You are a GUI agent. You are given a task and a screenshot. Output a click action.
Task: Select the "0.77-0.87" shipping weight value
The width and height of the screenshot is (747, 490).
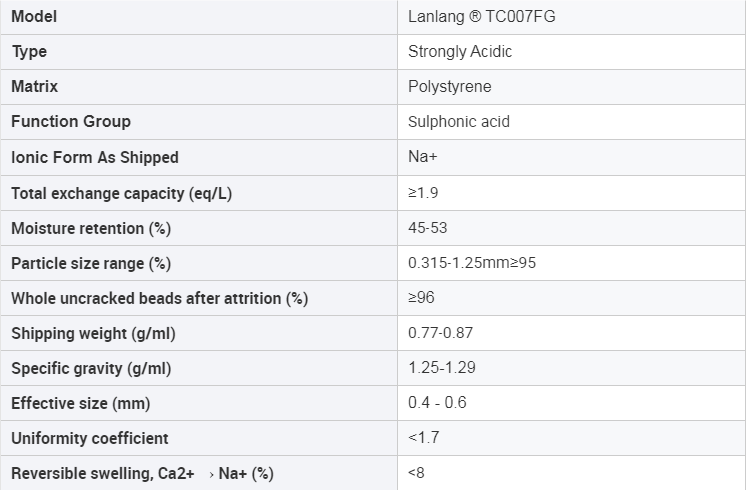pos(441,333)
